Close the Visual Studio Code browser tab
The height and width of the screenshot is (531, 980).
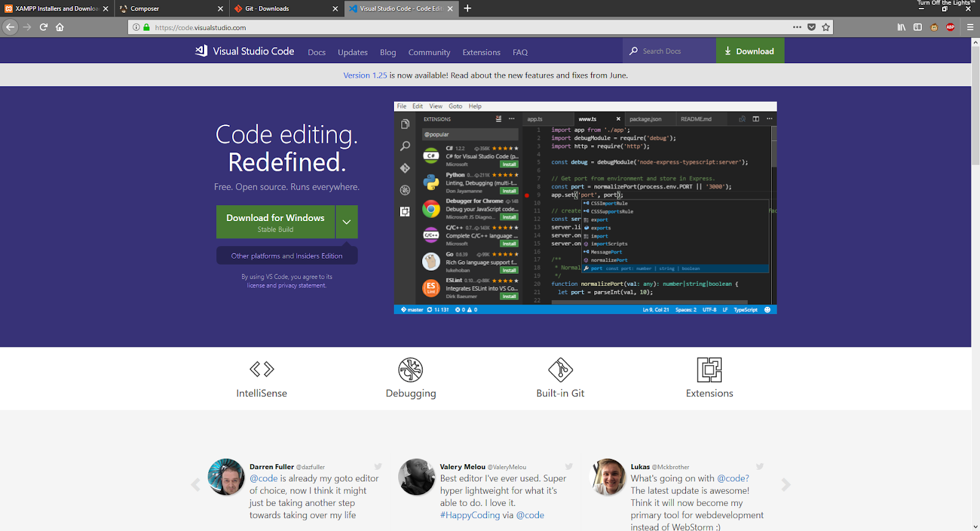pos(450,9)
